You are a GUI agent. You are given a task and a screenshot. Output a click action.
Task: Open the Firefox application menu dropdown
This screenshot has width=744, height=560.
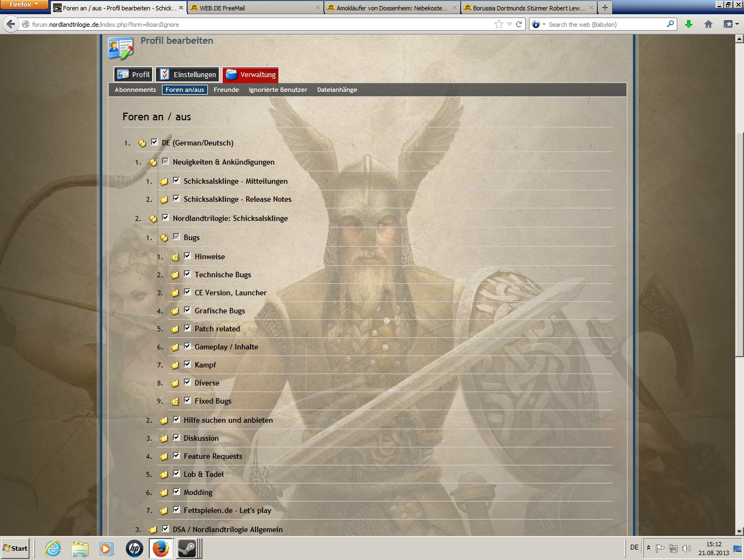(24, 4)
